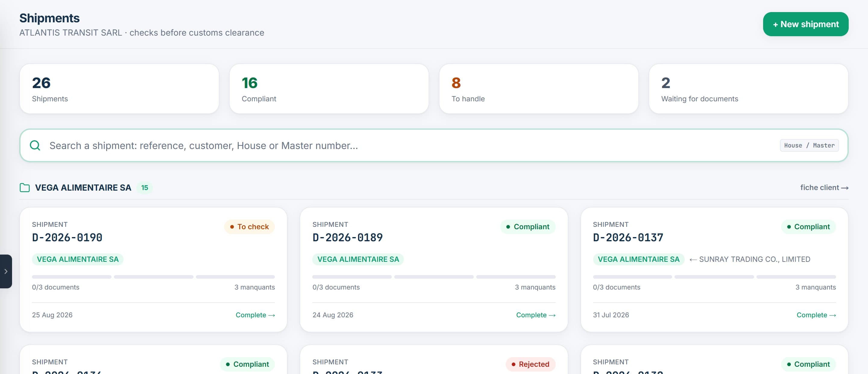
Task: Click VEGA ALIMENTAIRE SA tag on D-2026-0190
Action: [77, 259]
